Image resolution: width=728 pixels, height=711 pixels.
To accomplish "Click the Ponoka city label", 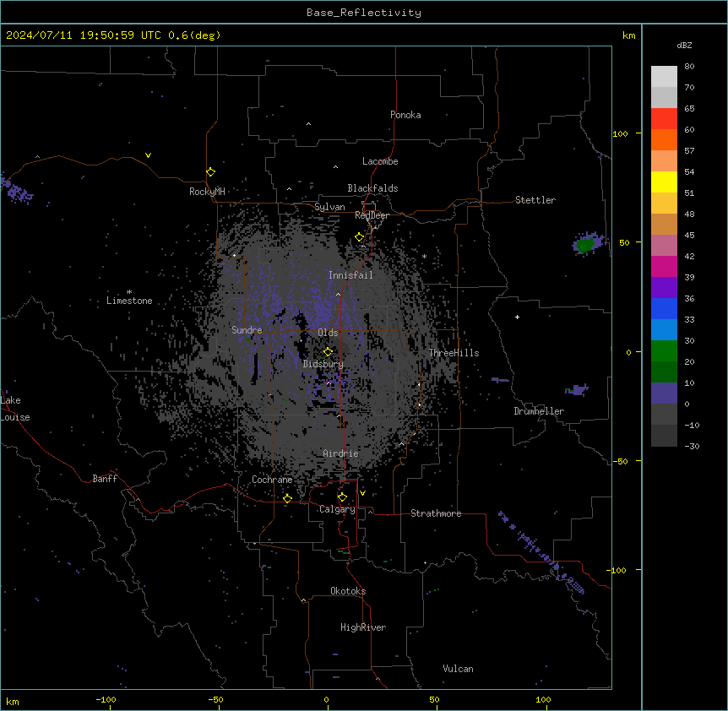I will pyautogui.click(x=405, y=115).
